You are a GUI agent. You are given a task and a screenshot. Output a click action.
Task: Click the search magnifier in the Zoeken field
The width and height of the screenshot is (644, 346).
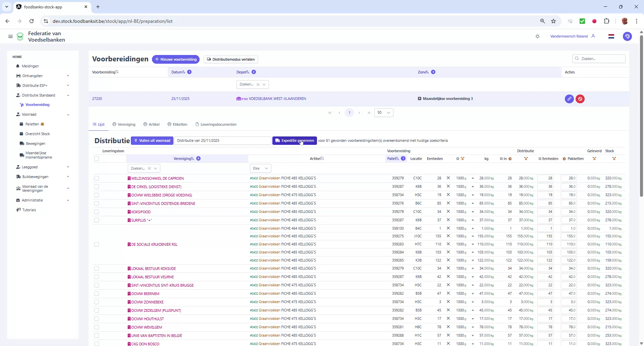(577, 59)
